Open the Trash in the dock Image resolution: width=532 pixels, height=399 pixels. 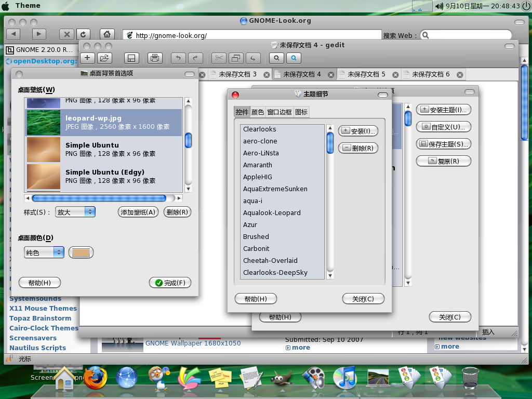tap(471, 378)
